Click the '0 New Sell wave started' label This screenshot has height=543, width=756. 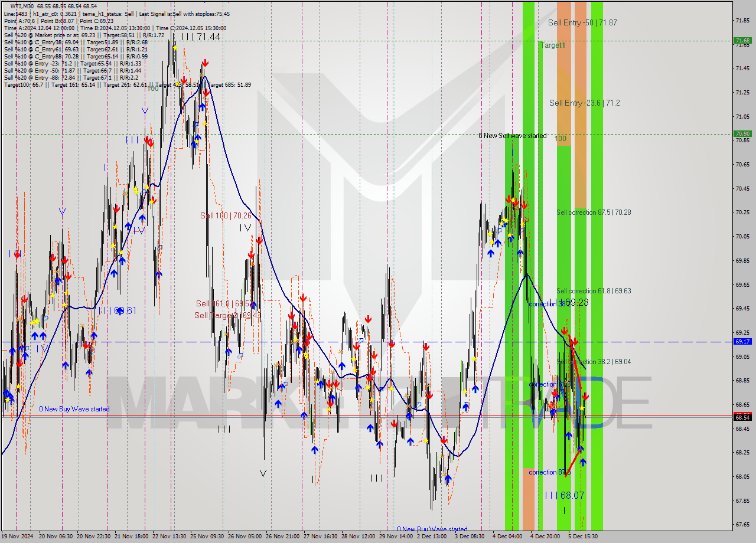point(512,136)
